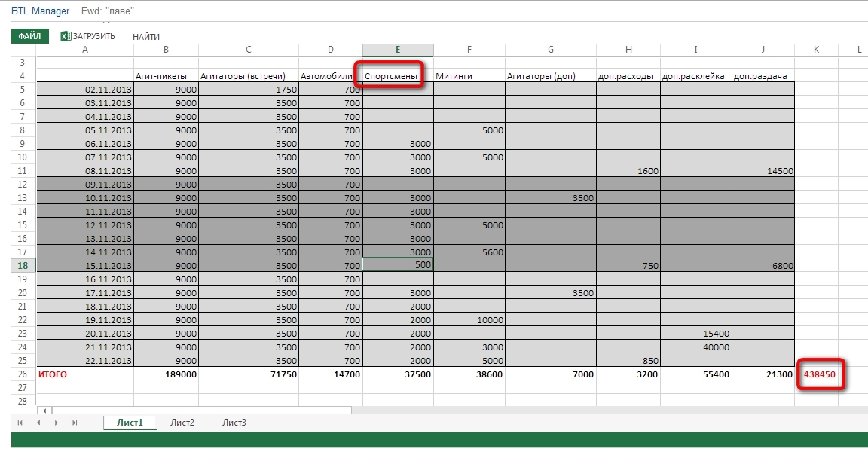
Task: Jump to last sheet with navigation arrow
Action: [x=75, y=423]
